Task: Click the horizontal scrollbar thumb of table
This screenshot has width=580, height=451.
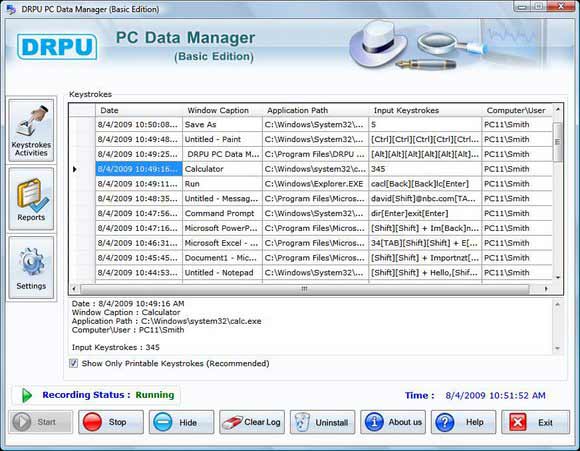Action: [304, 289]
